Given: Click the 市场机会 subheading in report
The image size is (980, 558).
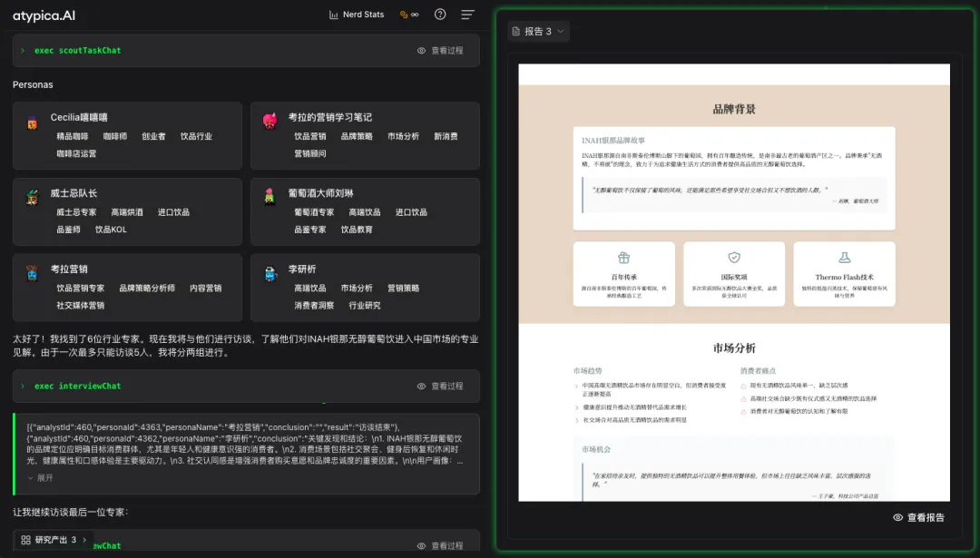Looking at the screenshot, I should point(595,449).
